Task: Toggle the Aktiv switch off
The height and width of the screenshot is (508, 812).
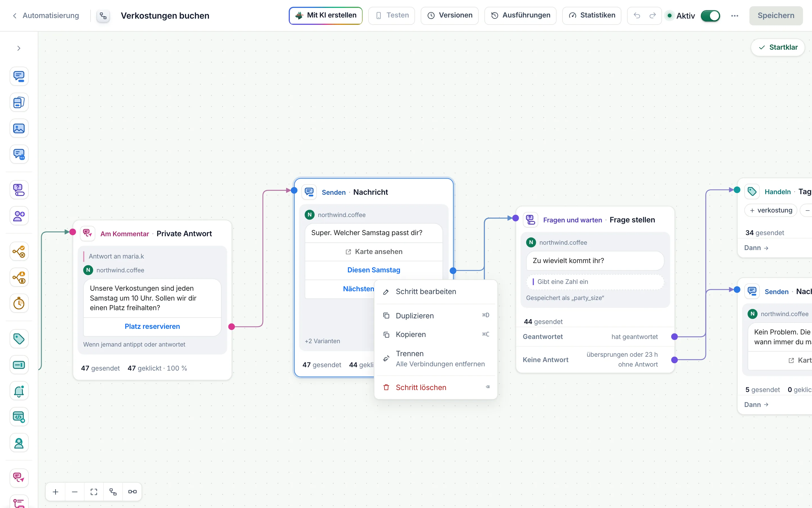Action: pyautogui.click(x=710, y=16)
